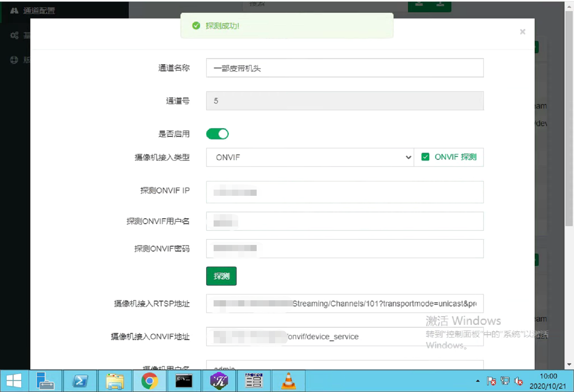Open the list-style app taskbar icon

(x=254, y=381)
